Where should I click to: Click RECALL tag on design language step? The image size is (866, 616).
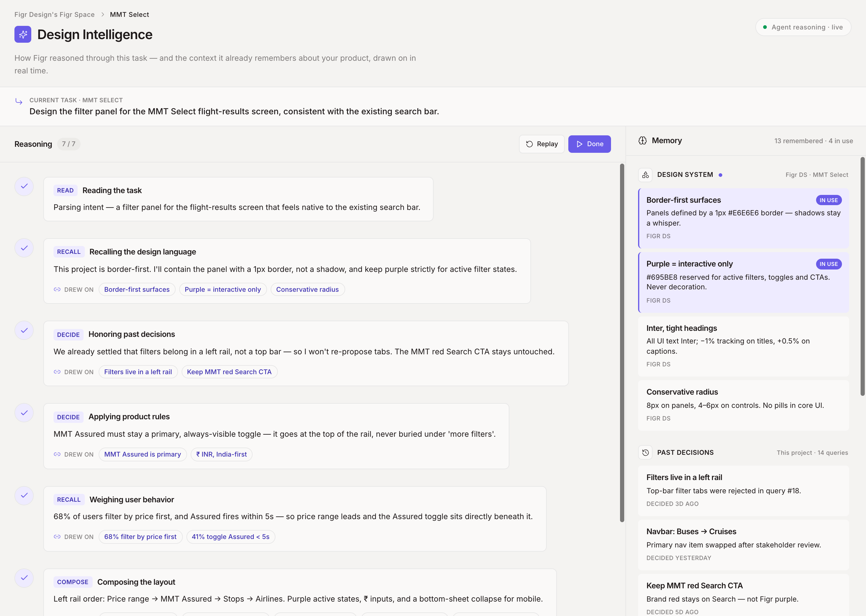pos(69,252)
